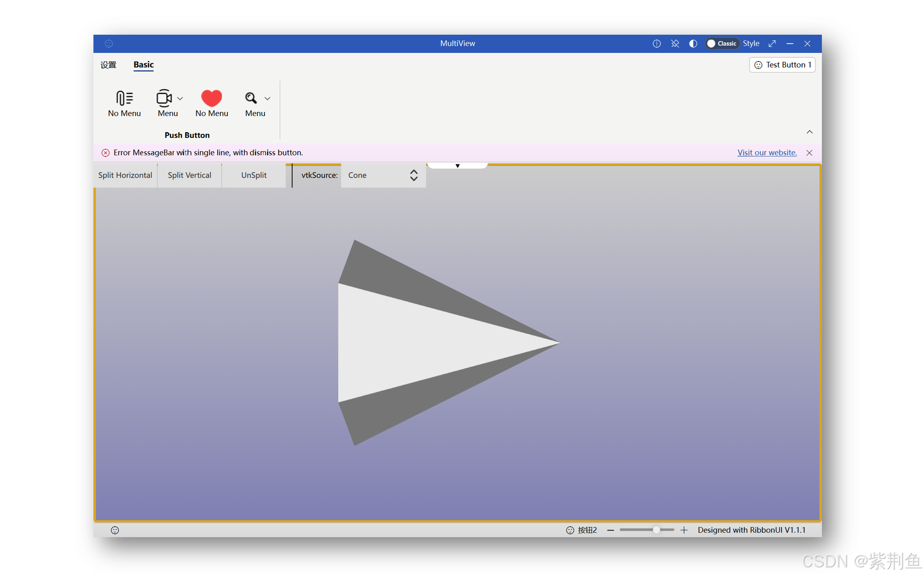Click the zoom slider handle
Screen dimensions: 924x576
coord(656,530)
